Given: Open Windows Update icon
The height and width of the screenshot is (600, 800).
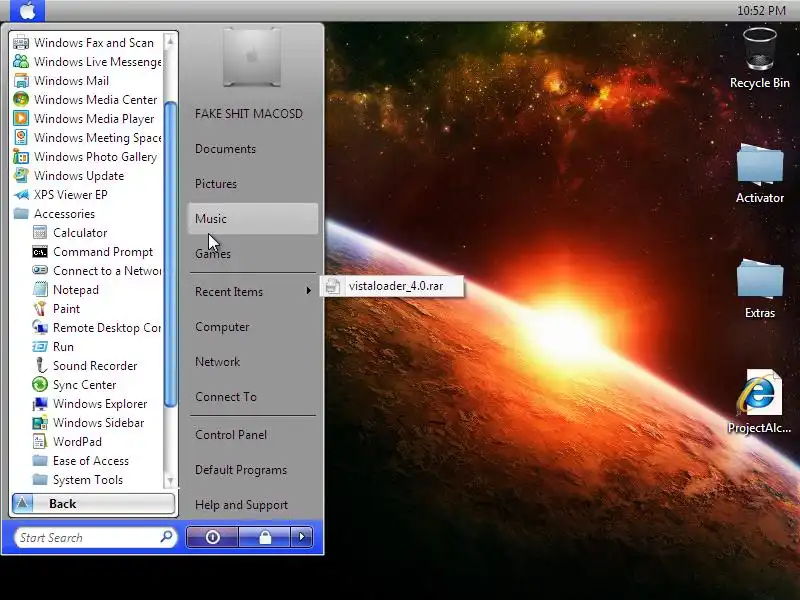Looking at the screenshot, I should click(x=21, y=176).
